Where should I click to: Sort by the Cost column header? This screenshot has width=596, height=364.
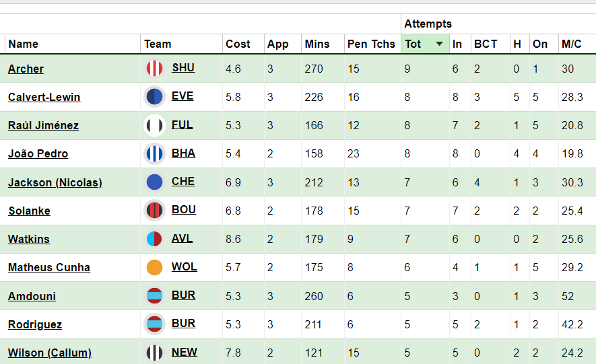[x=238, y=44]
